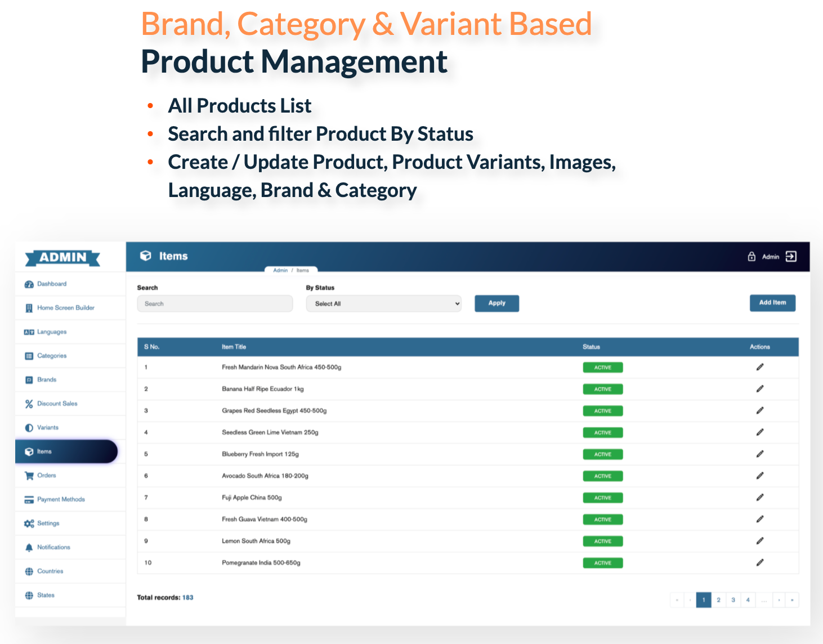
Task: Go to page 2 of results
Action: 718,600
